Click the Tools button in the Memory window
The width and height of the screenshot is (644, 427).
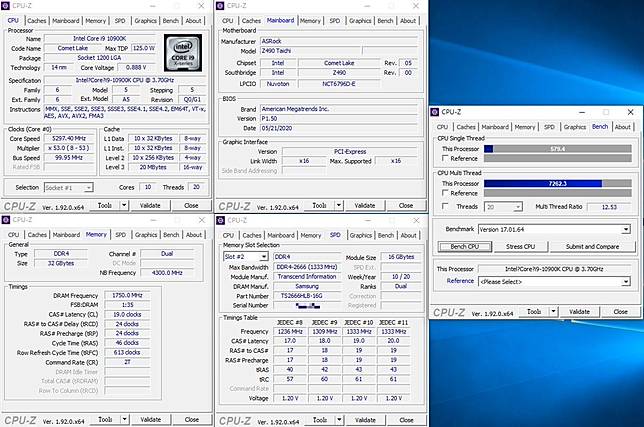point(105,420)
